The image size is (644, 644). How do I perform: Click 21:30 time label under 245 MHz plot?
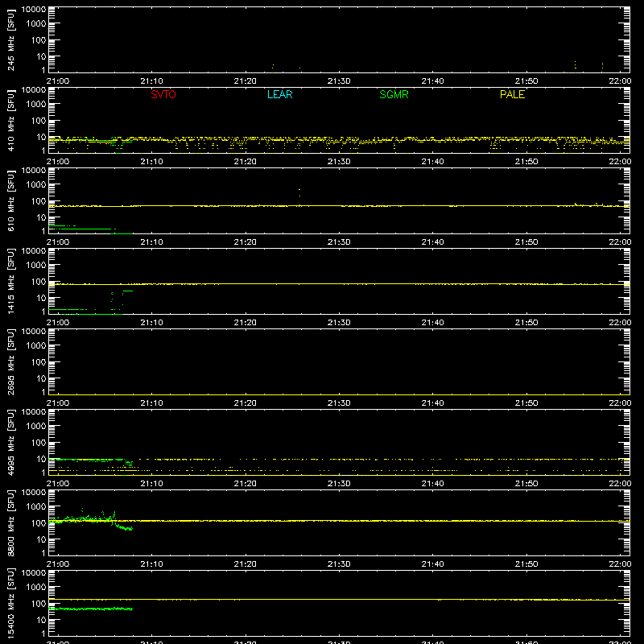click(x=339, y=81)
